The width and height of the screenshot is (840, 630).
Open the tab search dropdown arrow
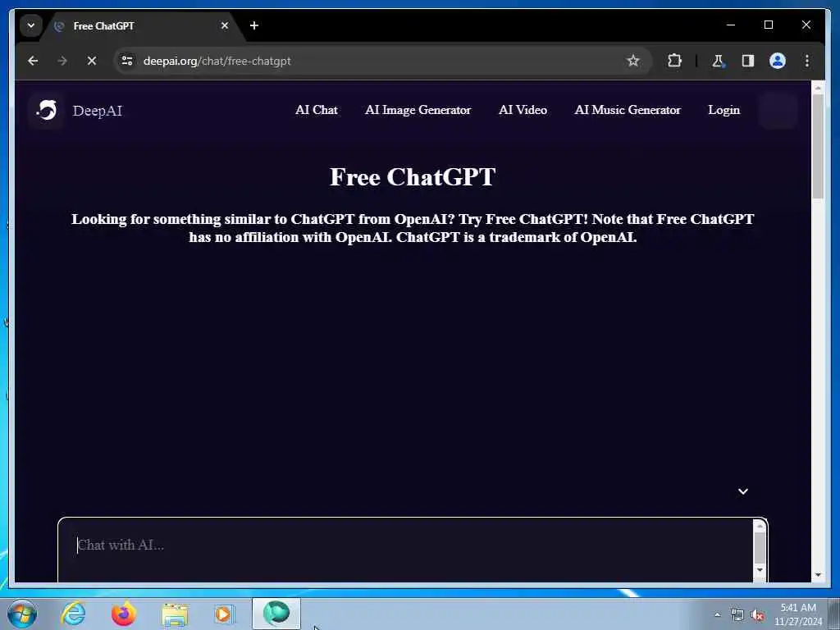(x=31, y=25)
